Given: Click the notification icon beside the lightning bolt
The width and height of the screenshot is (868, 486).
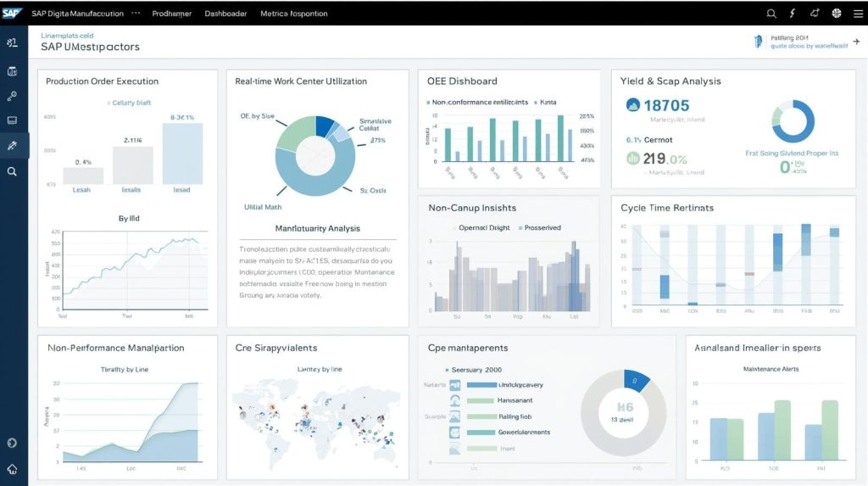Looking at the screenshot, I should (815, 14).
